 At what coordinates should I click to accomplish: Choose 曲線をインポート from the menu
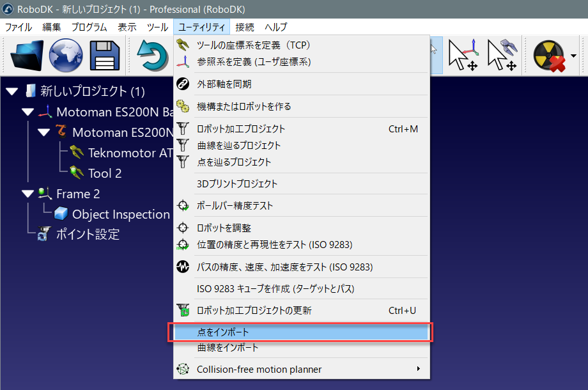(x=302, y=348)
